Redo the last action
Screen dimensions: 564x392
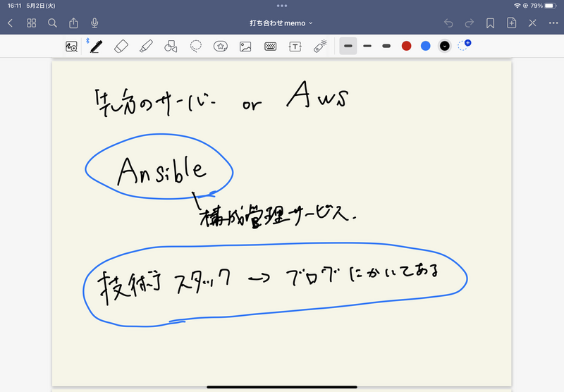[470, 23]
